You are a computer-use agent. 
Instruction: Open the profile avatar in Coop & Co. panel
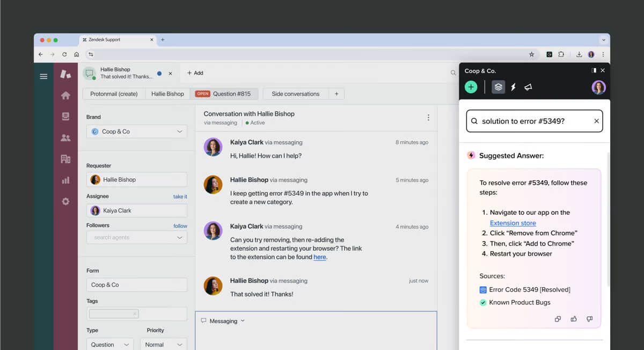point(599,87)
